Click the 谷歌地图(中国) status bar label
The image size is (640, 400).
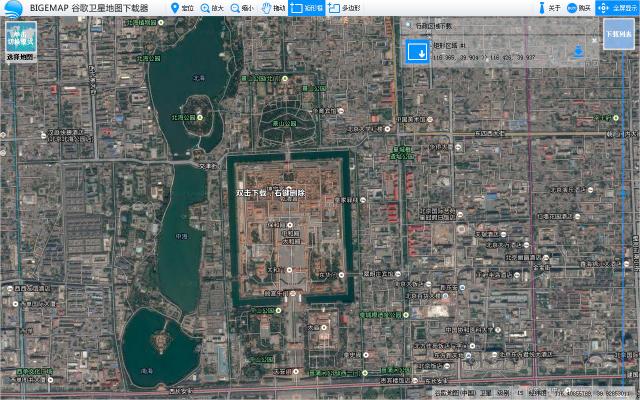[x=453, y=393]
